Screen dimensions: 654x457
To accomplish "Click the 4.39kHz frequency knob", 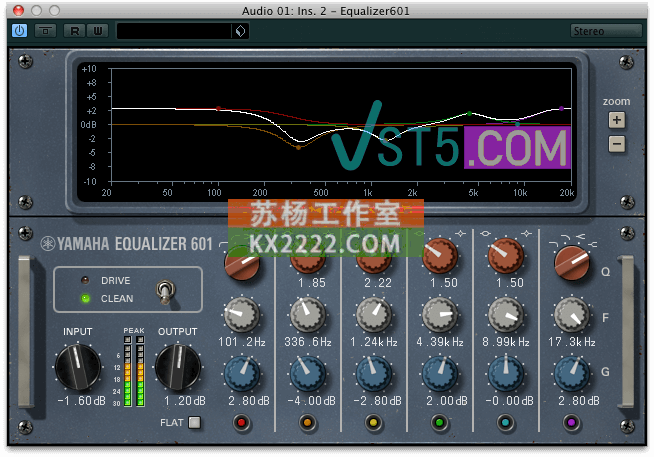I will (440, 315).
